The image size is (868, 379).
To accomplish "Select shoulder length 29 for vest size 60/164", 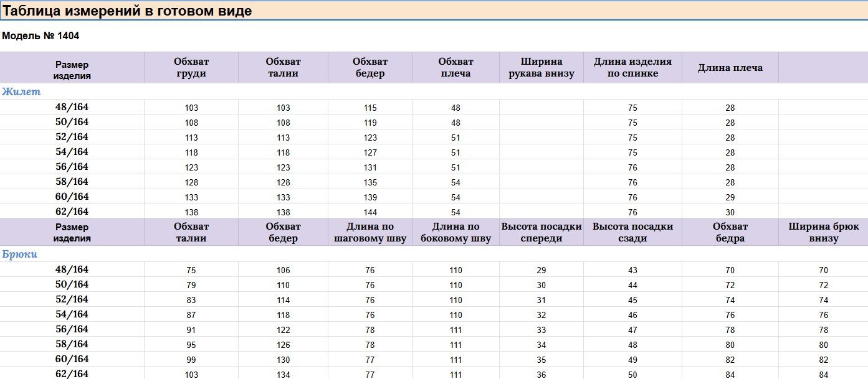I will (730, 197).
